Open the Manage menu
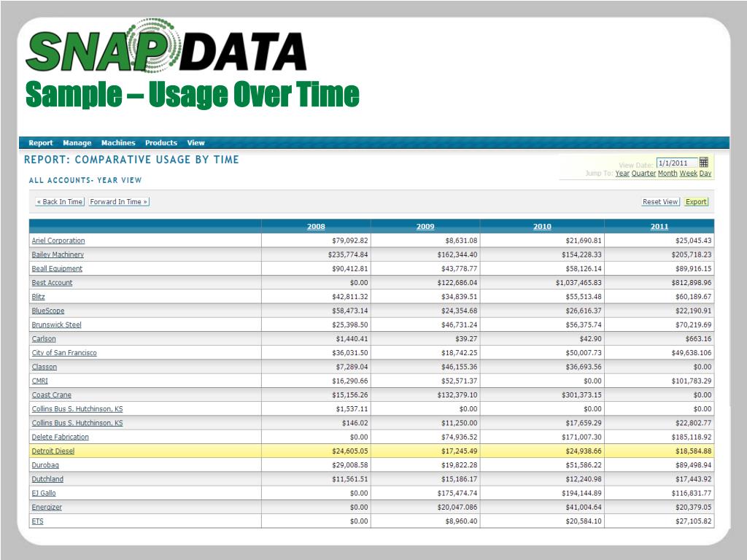 pos(77,143)
